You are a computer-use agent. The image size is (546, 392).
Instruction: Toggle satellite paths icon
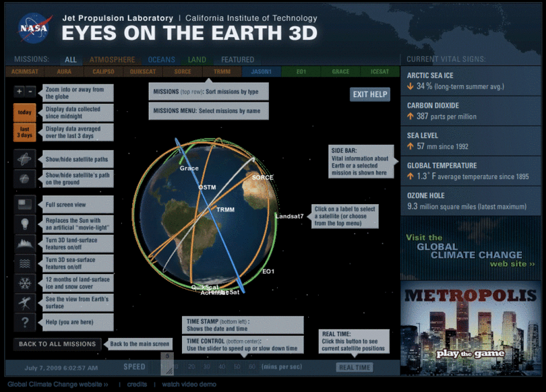tap(24, 160)
